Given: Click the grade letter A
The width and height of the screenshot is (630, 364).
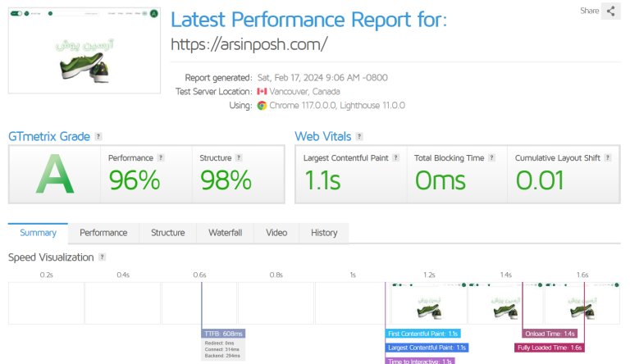Looking at the screenshot, I should click(x=55, y=175).
